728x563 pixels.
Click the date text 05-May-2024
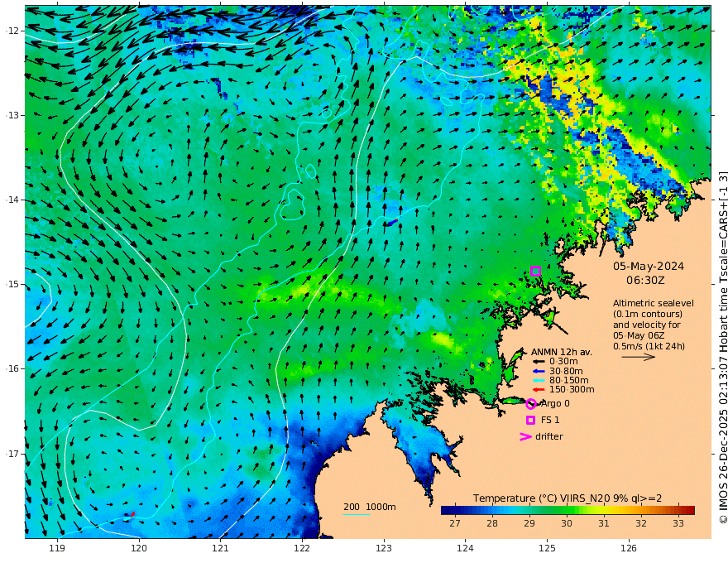pos(648,266)
